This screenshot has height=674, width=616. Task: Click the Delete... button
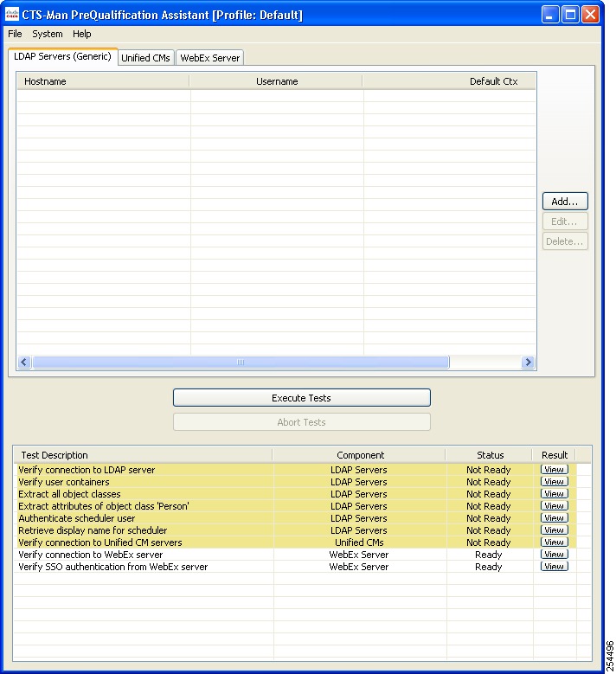565,241
